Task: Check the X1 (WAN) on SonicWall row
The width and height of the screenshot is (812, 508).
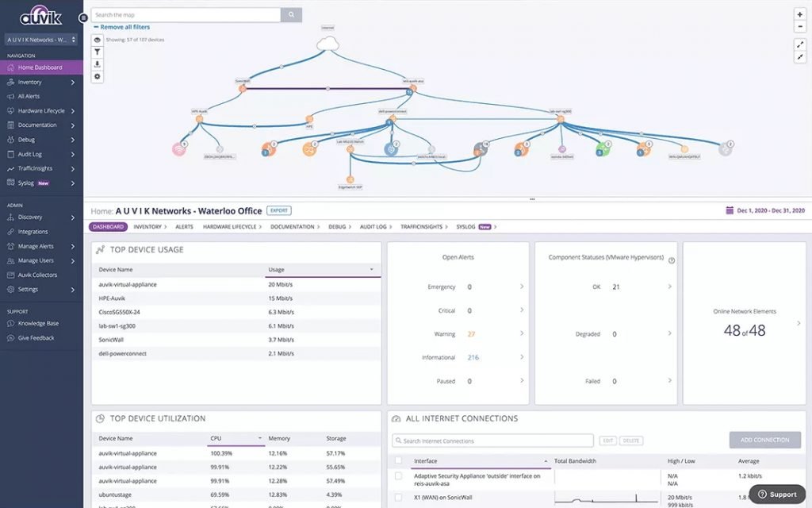Action: pos(398,498)
